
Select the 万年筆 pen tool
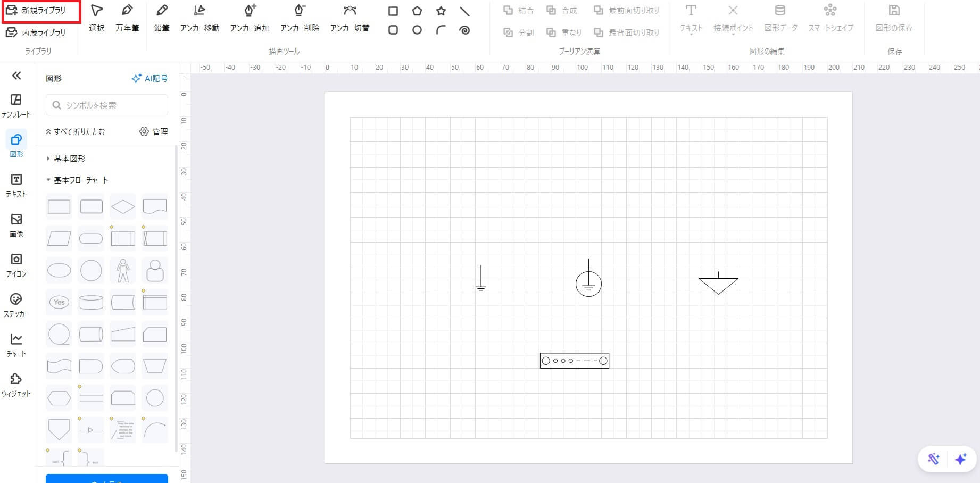(127, 18)
